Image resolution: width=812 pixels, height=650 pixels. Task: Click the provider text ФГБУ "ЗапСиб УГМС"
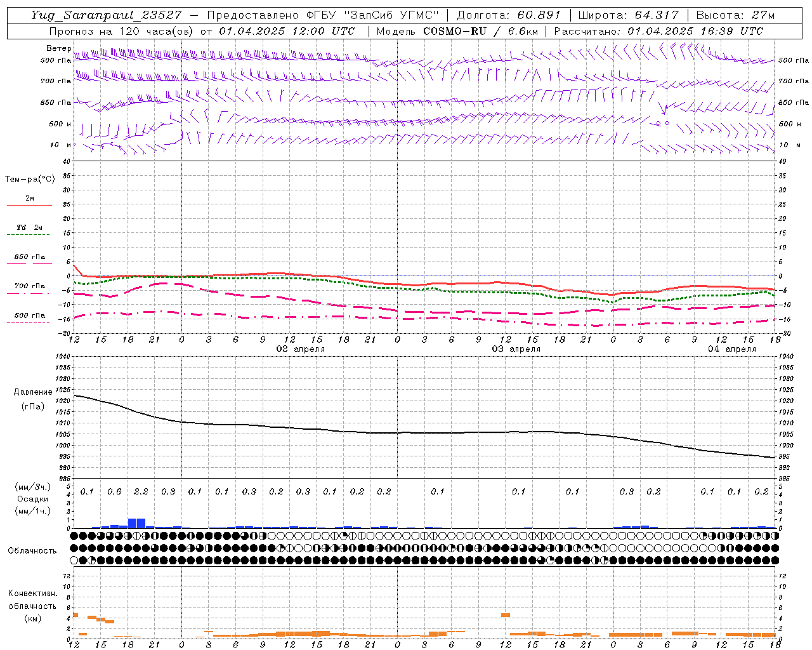[x=372, y=15]
